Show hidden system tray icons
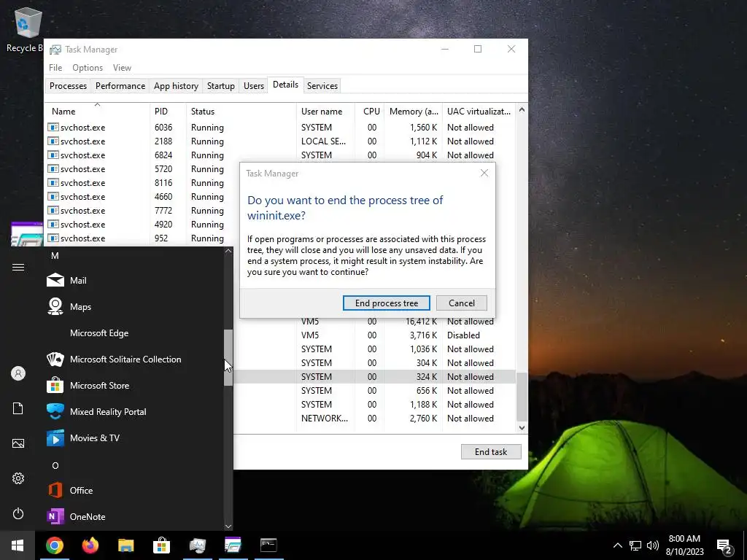Viewport: 747px width, 560px height. 617,545
